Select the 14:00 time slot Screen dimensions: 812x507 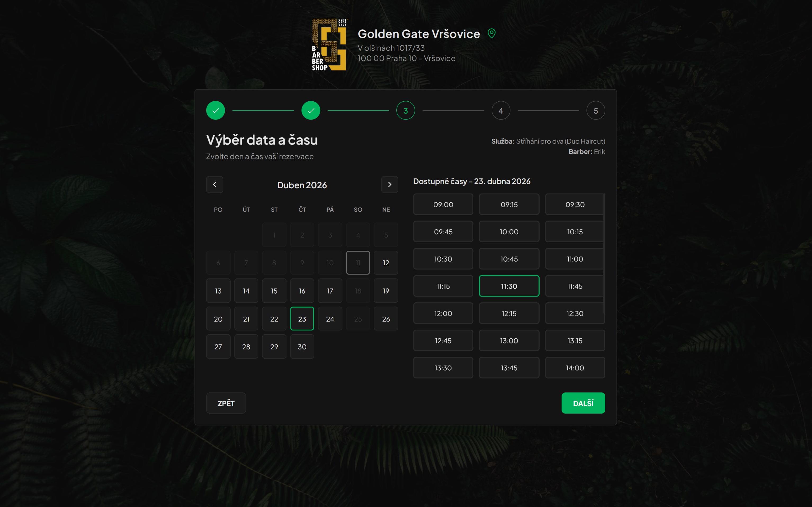[x=575, y=368]
